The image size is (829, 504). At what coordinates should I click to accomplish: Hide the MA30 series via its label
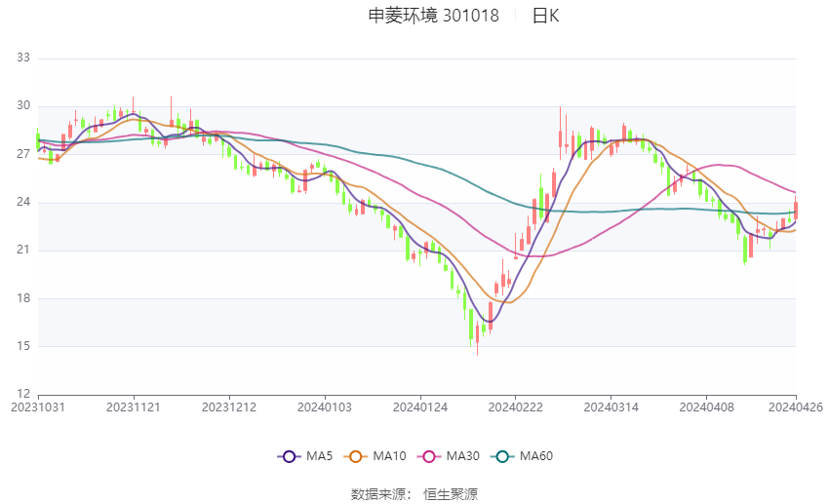pyautogui.click(x=463, y=456)
